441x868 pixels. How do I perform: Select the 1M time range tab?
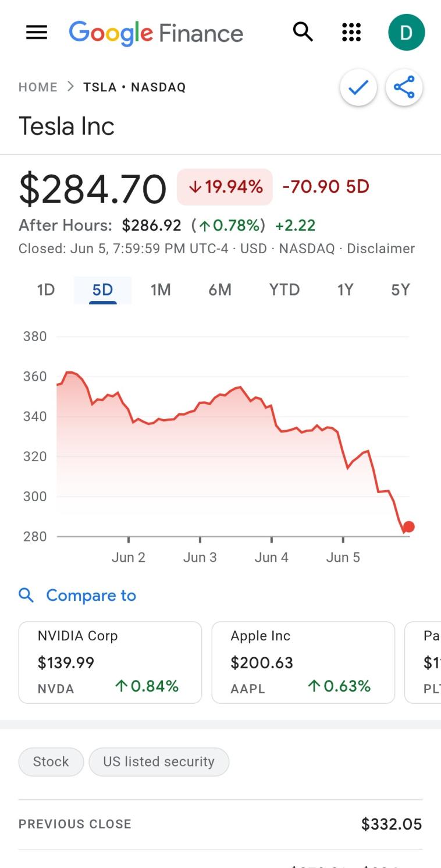click(x=161, y=290)
